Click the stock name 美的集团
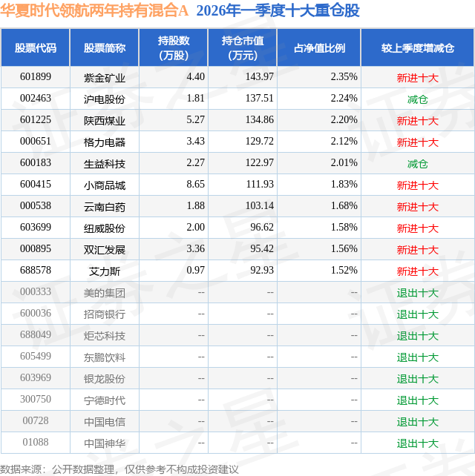475x476 pixels. click(x=104, y=294)
